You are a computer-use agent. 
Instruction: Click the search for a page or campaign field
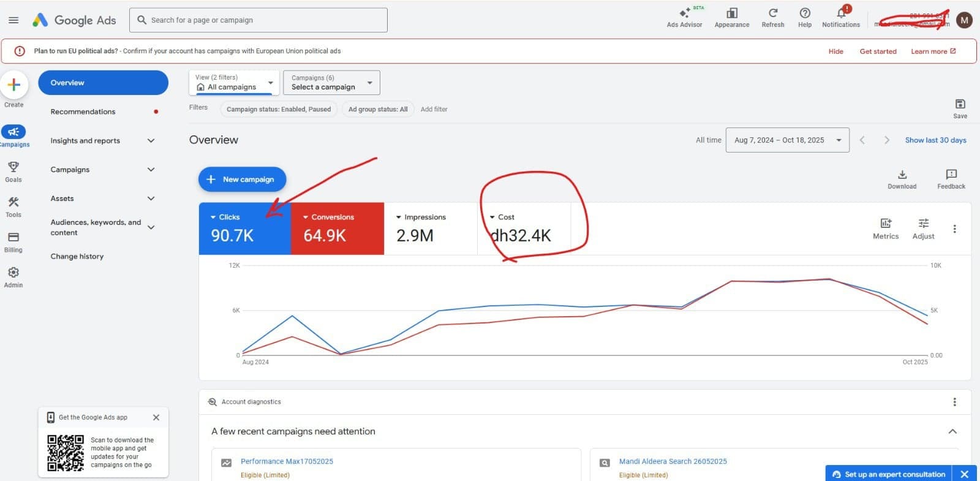[x=258, y=20]
